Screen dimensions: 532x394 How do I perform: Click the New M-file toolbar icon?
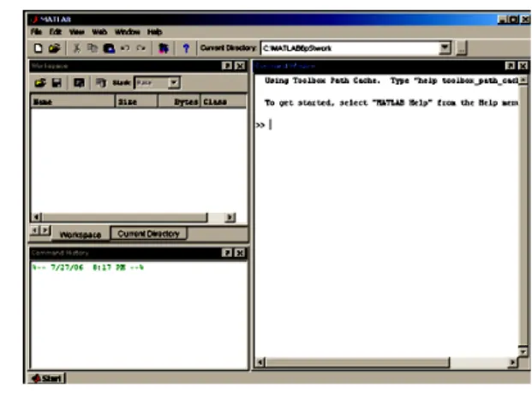point(38,48)
